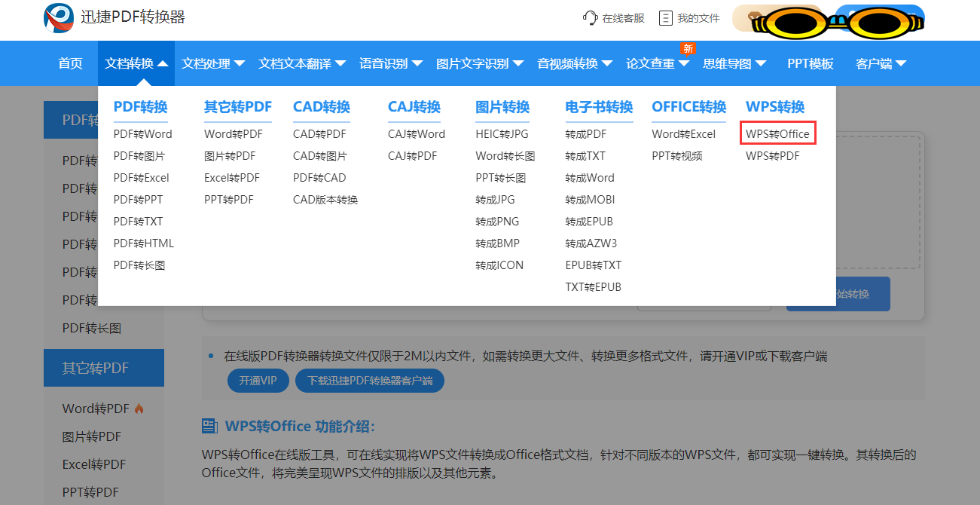
Task: Select PDF转Excel in the dropdown menu
Action: pyautogui.click(x=142, y=178)
